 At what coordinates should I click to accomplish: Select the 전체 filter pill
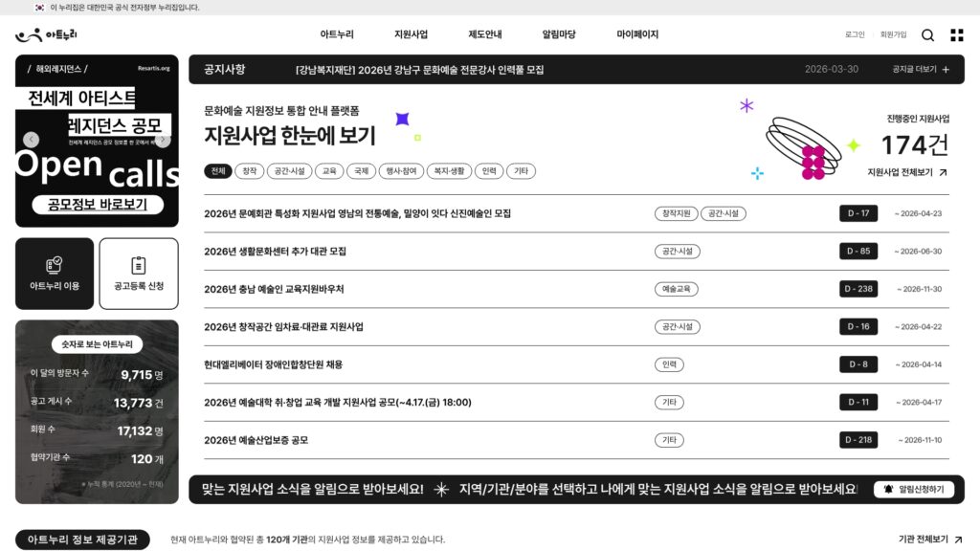[215, 171]
